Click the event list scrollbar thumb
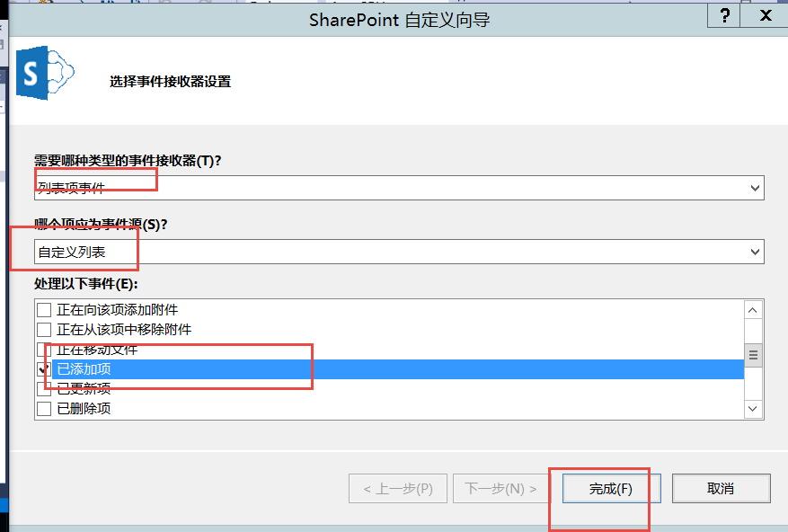Viewport: 788px width, 532px height. (753, 356)
